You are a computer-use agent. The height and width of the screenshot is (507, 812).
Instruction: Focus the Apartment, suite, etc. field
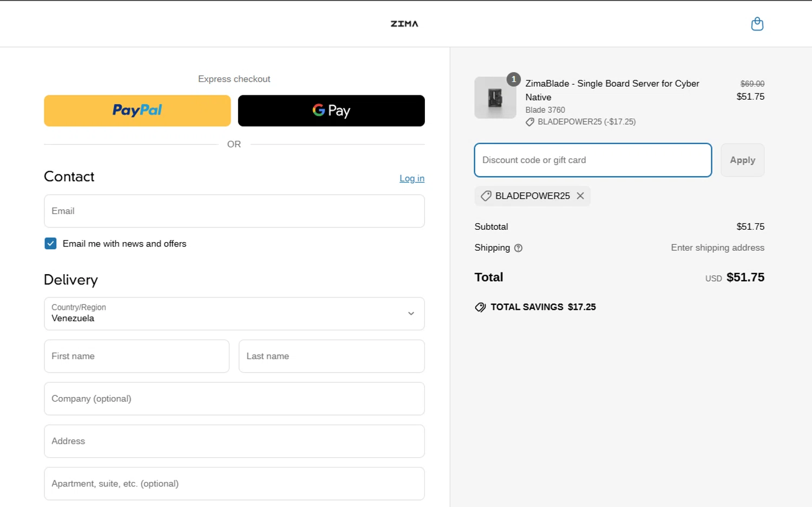pyautogui.click(x=234, y=484)
